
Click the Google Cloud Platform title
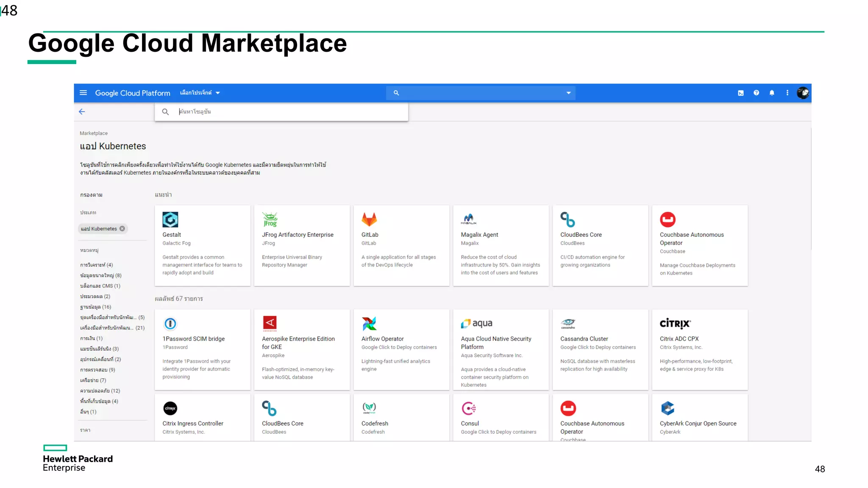coord(133,93)
